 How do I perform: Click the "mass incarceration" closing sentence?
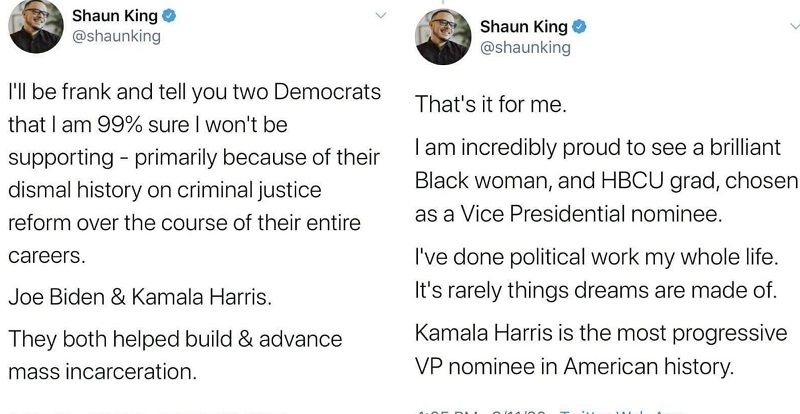(x=175, y=356)
